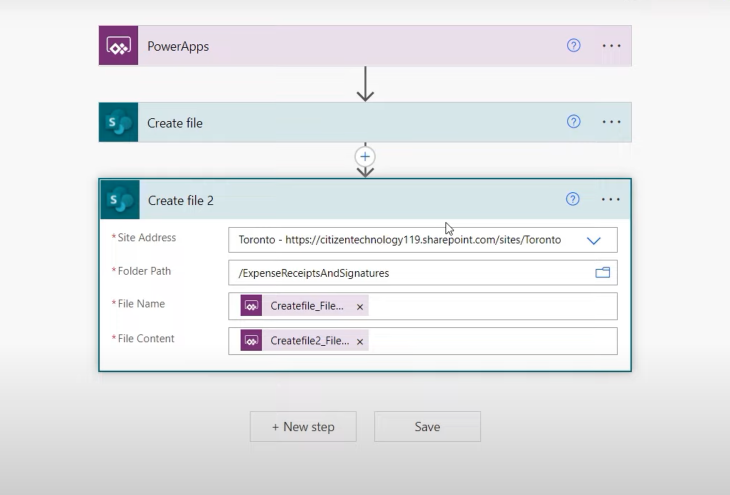Click the New step button
This screenshot has height=495, width=730.
click(x=303, y=427)
